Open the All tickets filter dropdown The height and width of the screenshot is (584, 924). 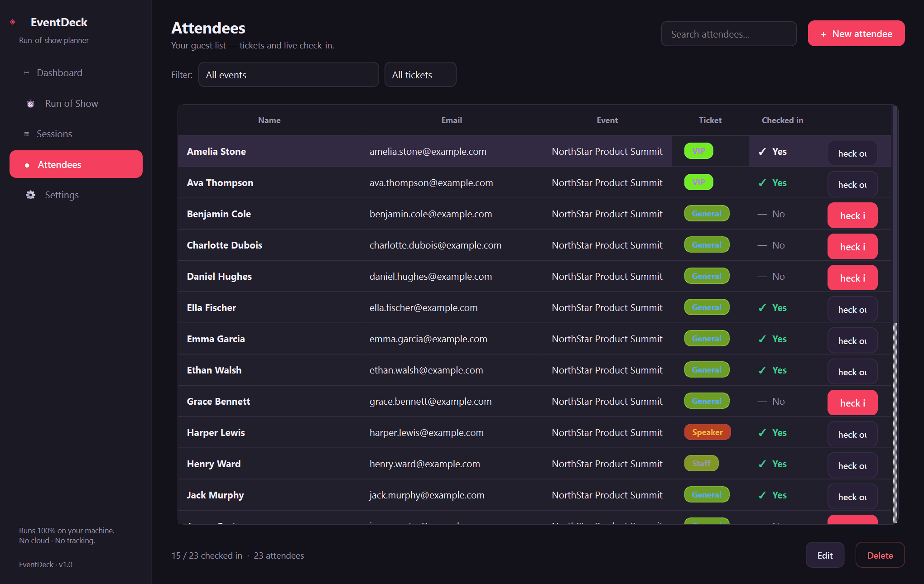point(420,75)
